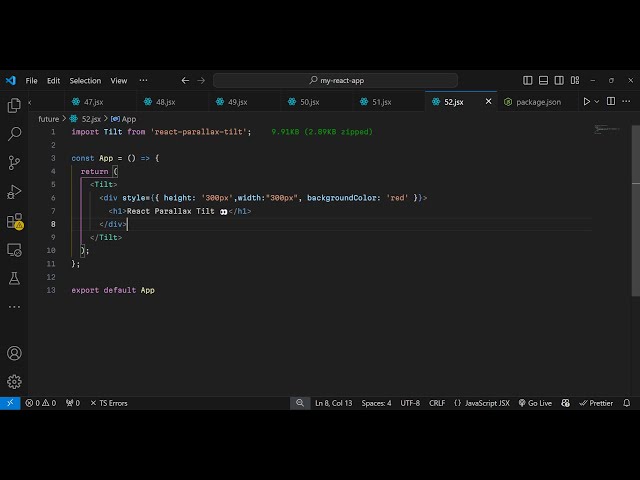Open the Run and Debug view
Screen dimensions: 640x480
pyautogui.click(x=14, y=192)
